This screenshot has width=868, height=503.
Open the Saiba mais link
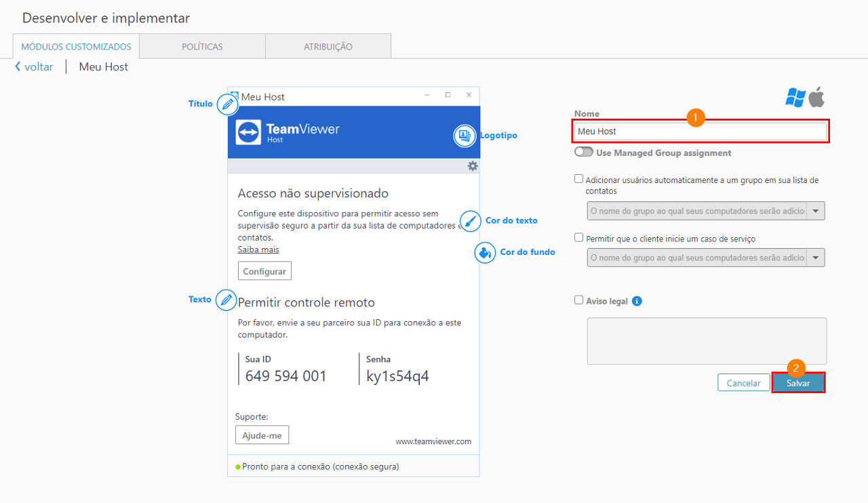[258, 249]
